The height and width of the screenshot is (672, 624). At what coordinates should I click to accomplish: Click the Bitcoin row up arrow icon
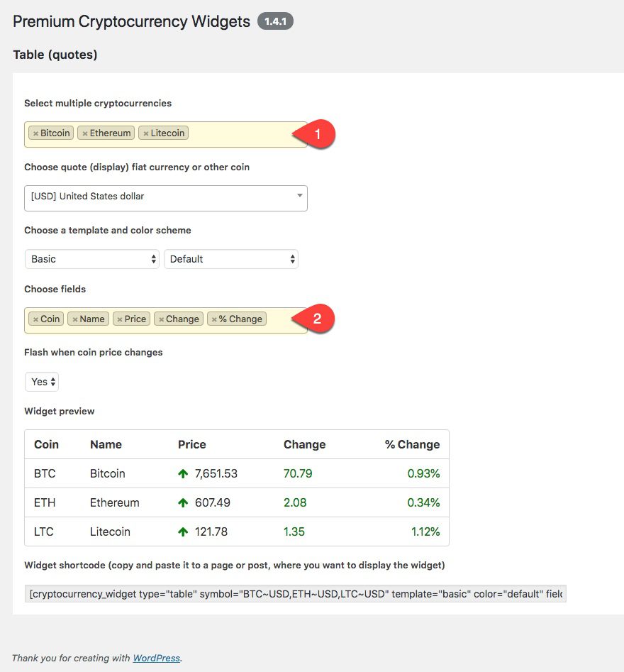[183, 473]
